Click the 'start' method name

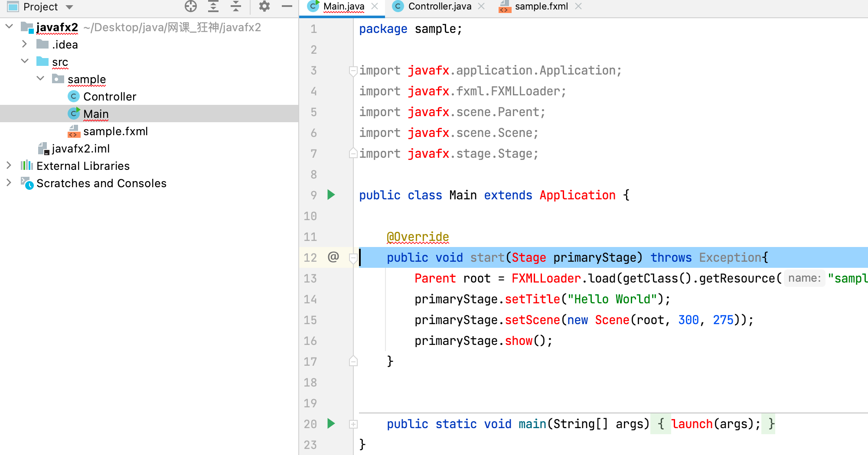pos(487,257)
